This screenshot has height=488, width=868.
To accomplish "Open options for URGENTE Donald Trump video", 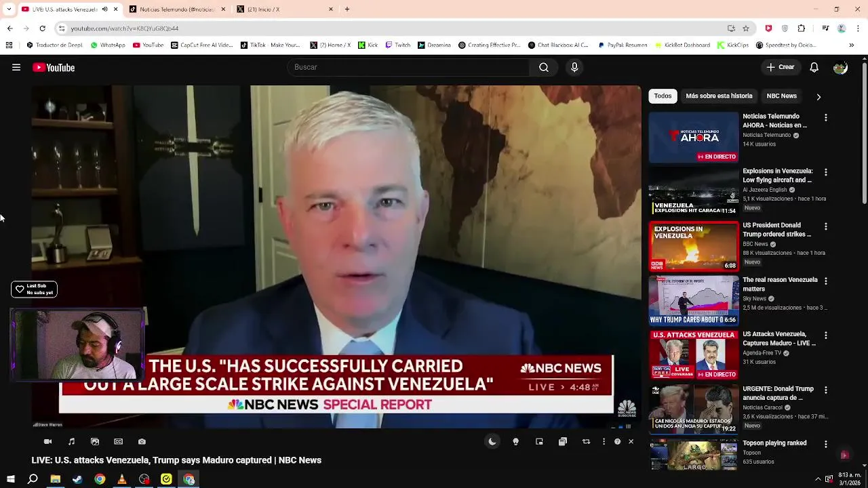I will [825, 390].
